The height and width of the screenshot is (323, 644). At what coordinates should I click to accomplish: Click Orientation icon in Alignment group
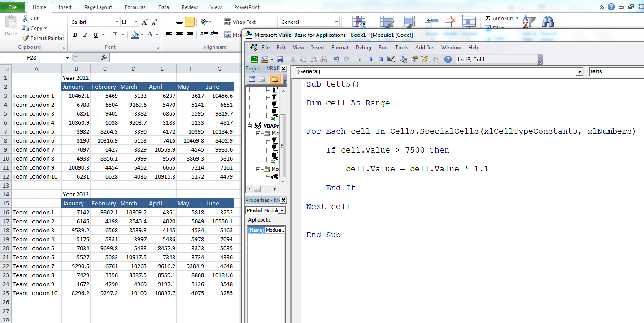coord(206,22)
